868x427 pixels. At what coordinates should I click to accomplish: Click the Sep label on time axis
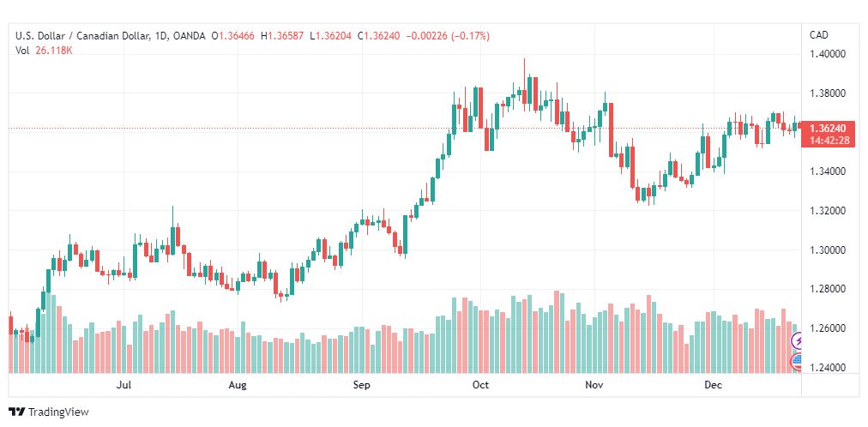pyautogui.click(x=361, y=384)
